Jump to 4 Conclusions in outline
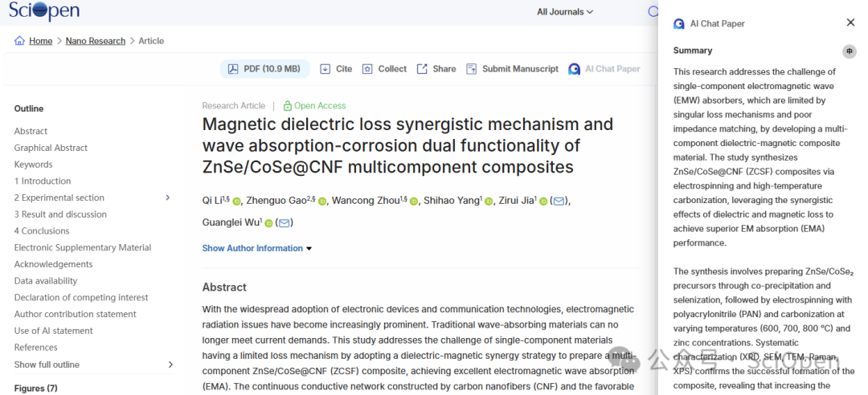The width and height of the screenshot is (868, 395). tap(42, 230)
